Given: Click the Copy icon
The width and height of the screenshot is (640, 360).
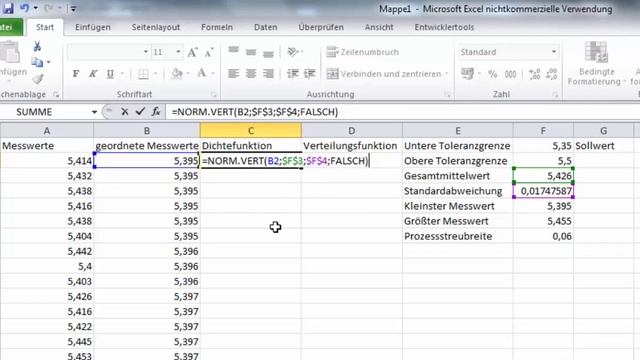Looking at the screenshot, I should (x=37, y=62).
